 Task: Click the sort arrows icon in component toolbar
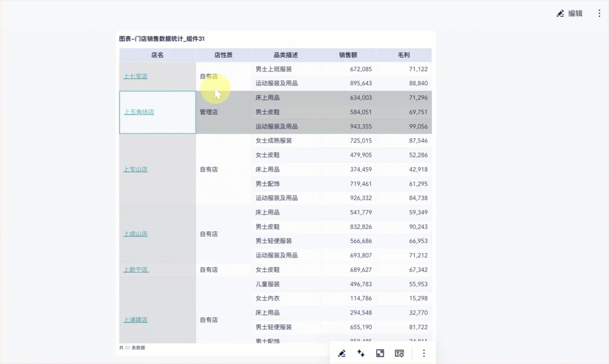click(x=361, y=353)
